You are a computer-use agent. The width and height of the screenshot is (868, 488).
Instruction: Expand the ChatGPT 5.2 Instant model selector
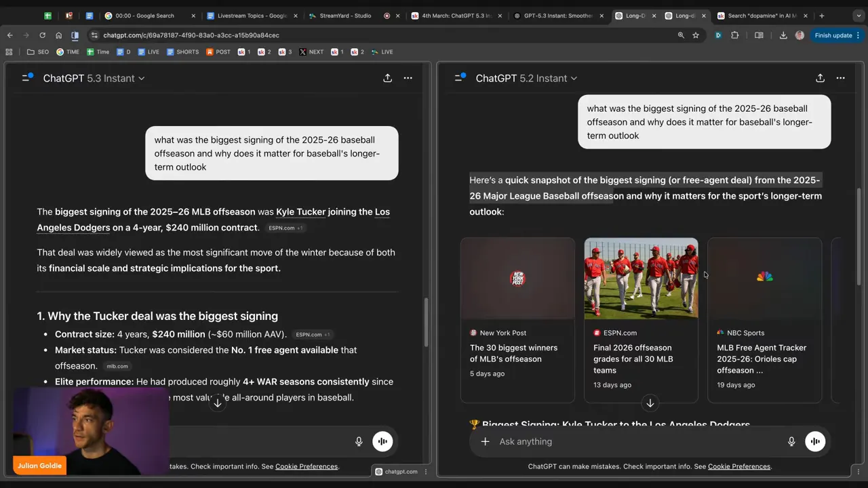point(526,78)
